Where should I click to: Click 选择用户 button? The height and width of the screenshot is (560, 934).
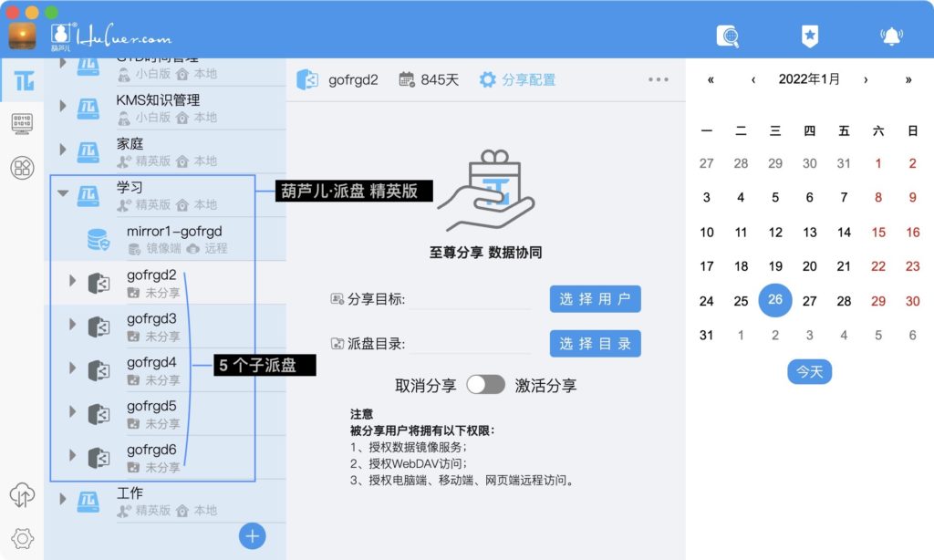(595, 299)
